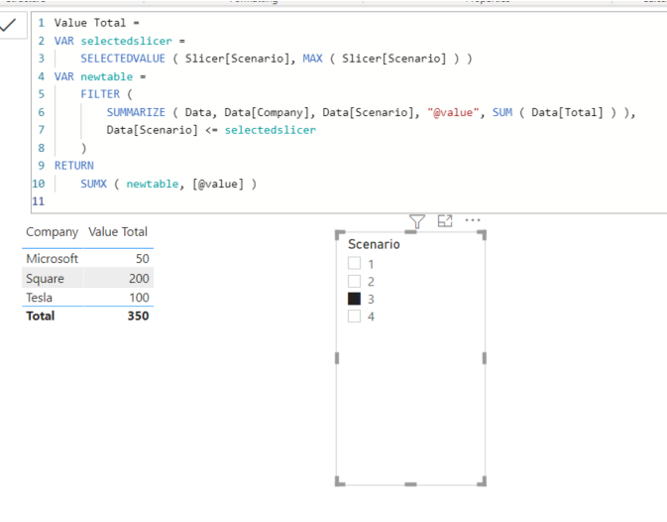Sort table by Company column header
Screen dimensions: 667x522
52,232
